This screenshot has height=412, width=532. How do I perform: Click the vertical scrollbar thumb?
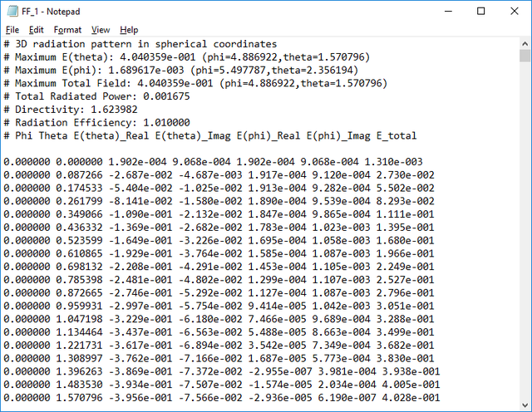[x=525, y=56]
